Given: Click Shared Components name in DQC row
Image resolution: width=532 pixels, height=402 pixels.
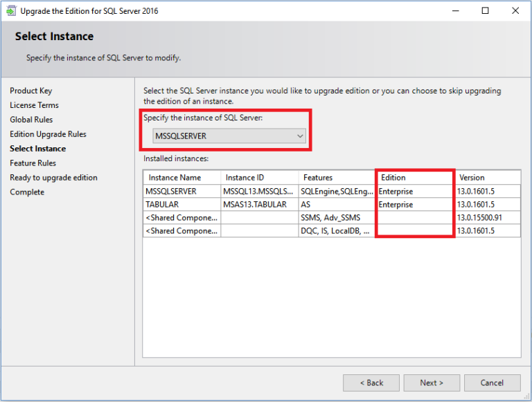Looking at the screenshot, I should point(182,231).
